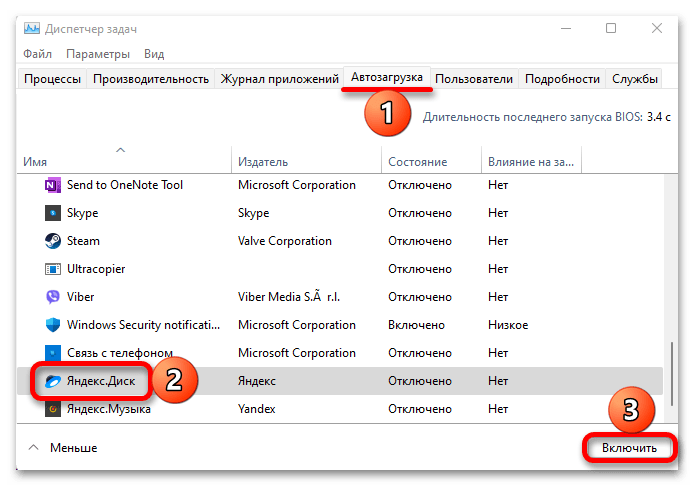
Task: Click the Включить button
Action: (629, 448)
